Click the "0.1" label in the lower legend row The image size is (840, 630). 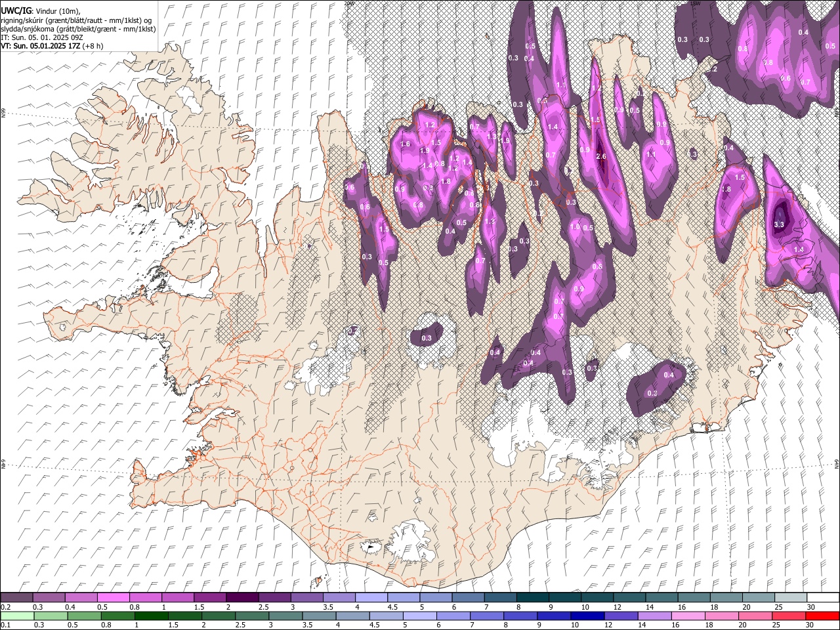coord(6,625)
